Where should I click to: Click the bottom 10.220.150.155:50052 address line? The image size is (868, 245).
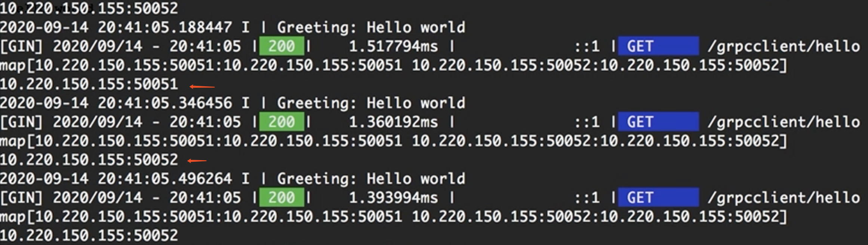89,235
